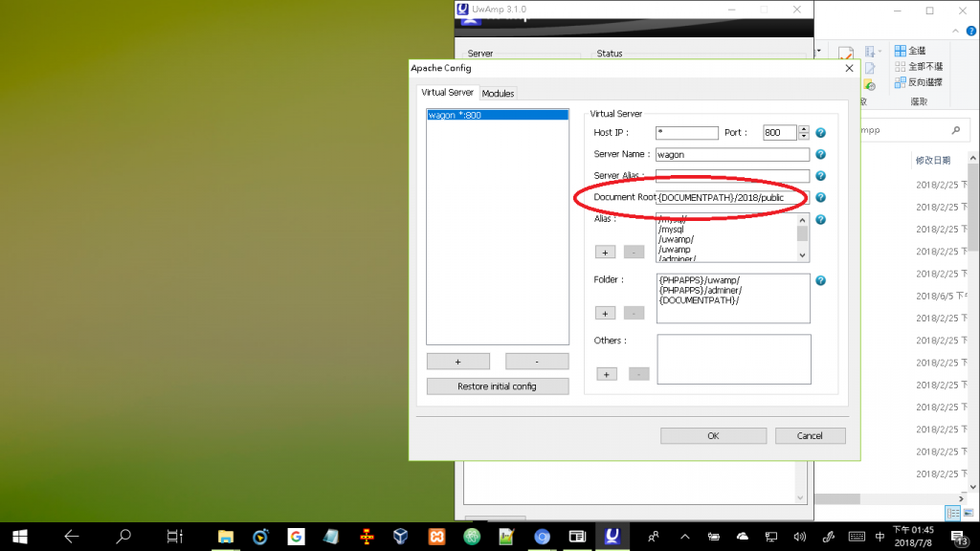The height and width of the screenshot is (551, 980).
Task: Open Server Name help icon
Action: pos(820,154)
